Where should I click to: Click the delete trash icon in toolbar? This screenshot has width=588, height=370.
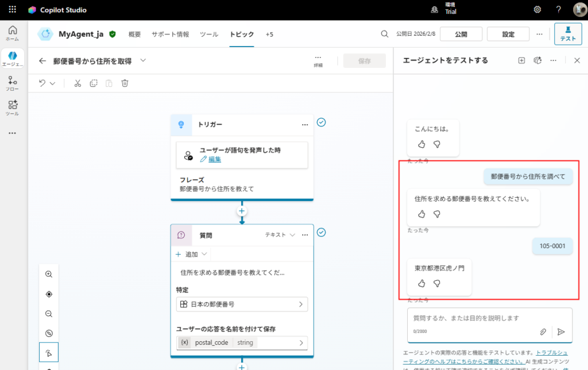[125, 83]
